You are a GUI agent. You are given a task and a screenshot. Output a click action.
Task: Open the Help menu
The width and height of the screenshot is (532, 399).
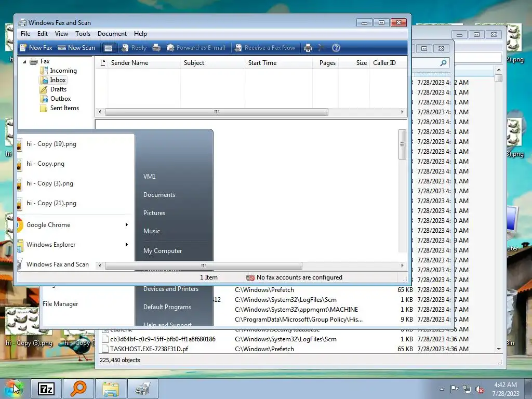pos(140,34)
